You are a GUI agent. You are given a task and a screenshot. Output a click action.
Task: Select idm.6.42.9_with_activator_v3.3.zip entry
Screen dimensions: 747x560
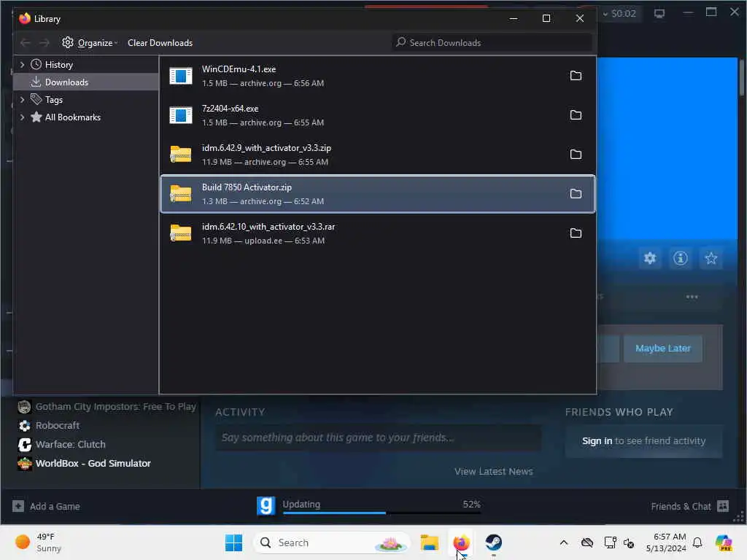[378, 155]
